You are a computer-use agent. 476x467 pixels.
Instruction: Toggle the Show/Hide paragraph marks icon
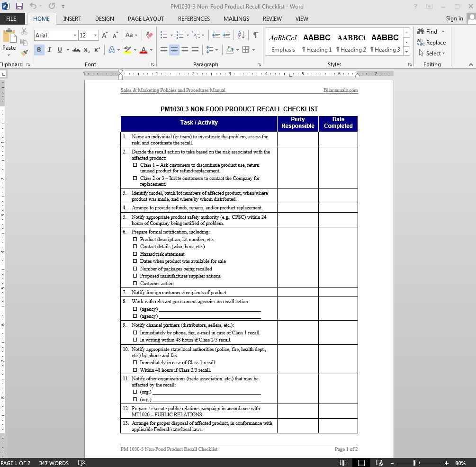tap(255, 35)
